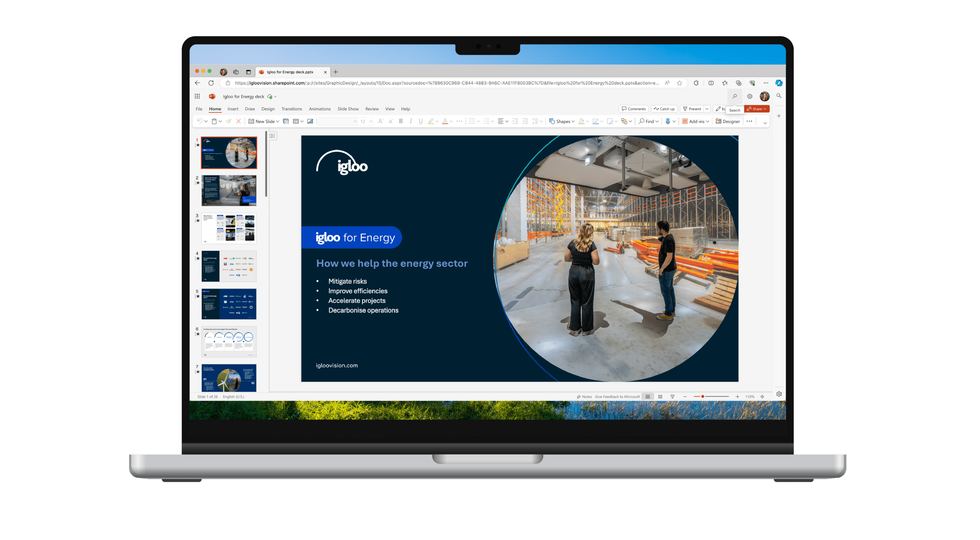Open the font size dropdown
Screen dimensions: 980x540
pos(370,121)
